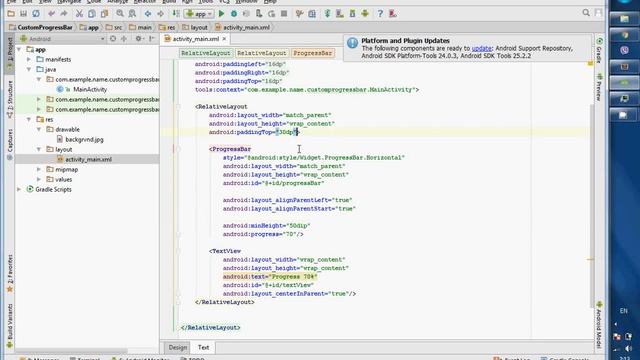Viewport: 640px width, 360px height.
Task: Click Collapse All in Project panel
Action: point(124,38)
